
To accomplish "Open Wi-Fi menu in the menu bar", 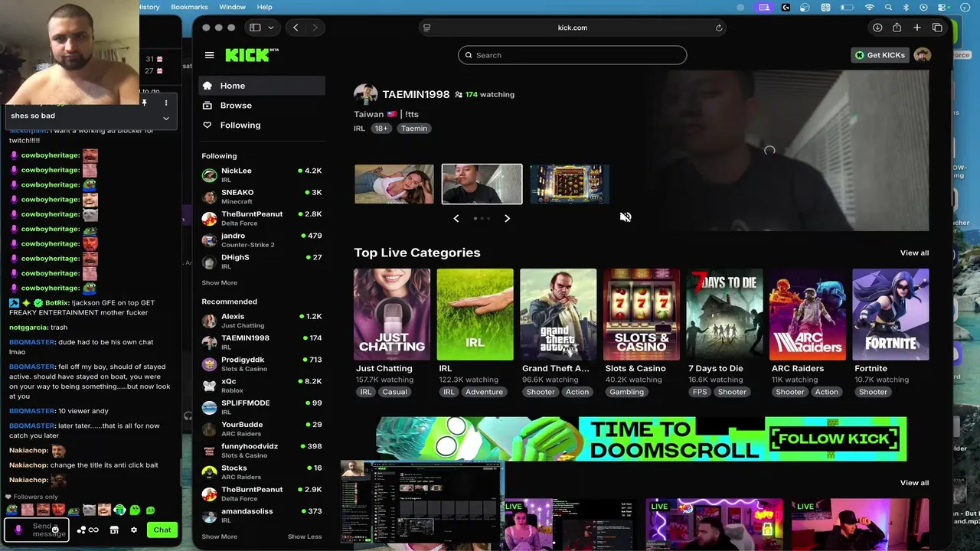I will click(869, 7).
